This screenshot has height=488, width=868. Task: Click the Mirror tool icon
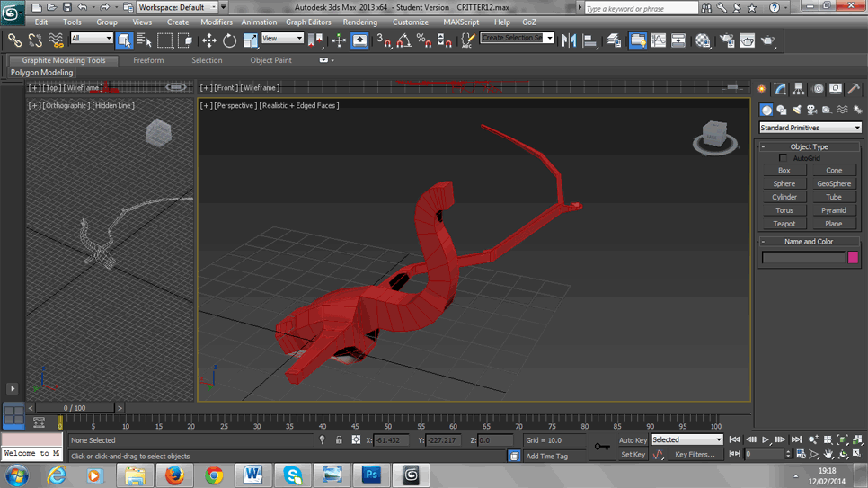point(569,40)
